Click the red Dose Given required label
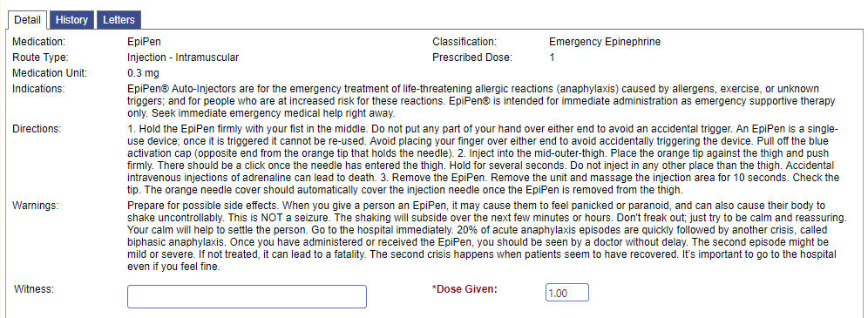Screen dimensions: 868x318 pos(465,288)
